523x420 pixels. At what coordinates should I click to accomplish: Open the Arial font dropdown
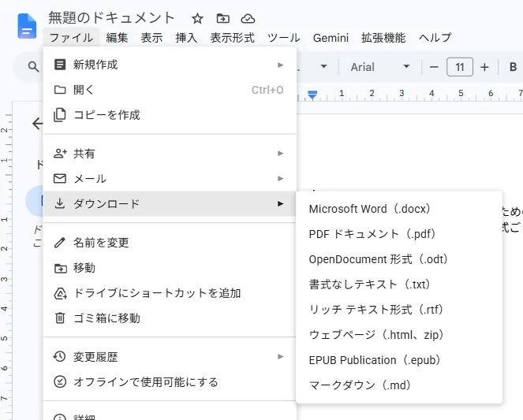coord(380,67)
